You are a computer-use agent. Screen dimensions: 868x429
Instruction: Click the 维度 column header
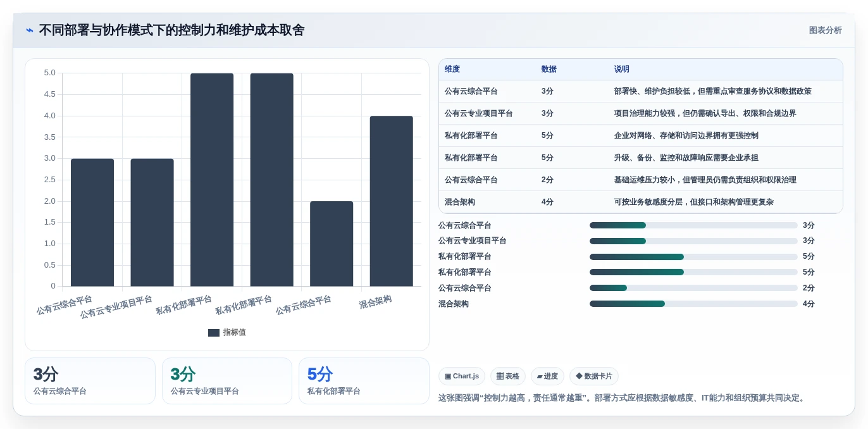(452, 70)
